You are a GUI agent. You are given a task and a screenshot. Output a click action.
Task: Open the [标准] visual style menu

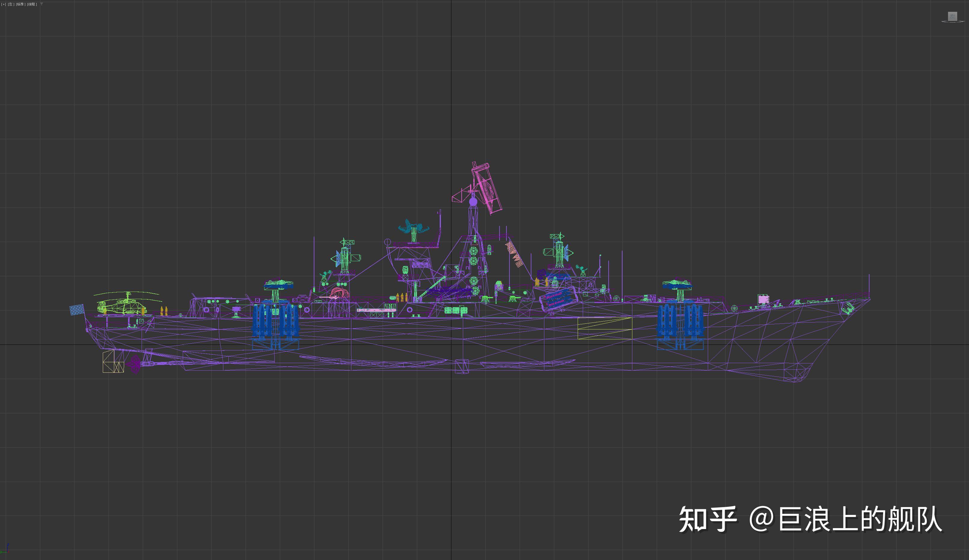[20, 4]
